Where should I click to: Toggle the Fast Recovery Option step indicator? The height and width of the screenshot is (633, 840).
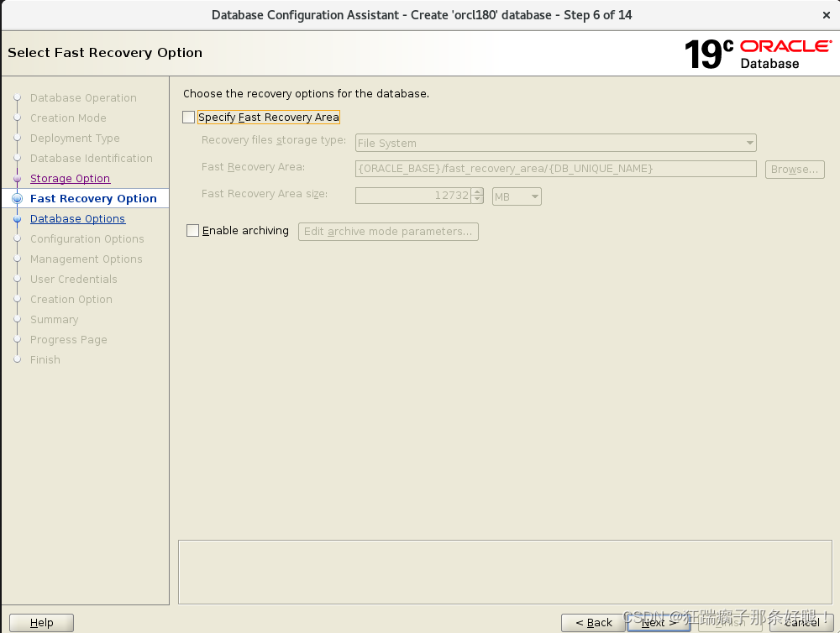coord(95,198)
